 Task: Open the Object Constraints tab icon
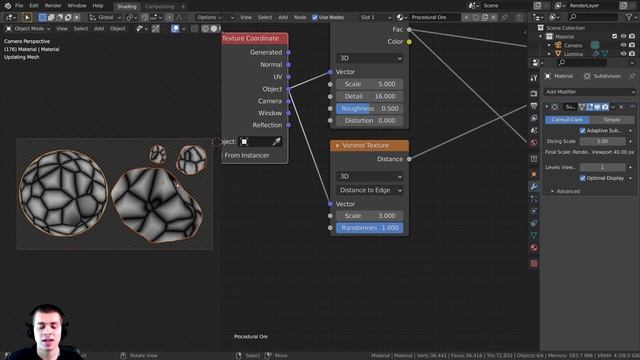coord(533,223)
